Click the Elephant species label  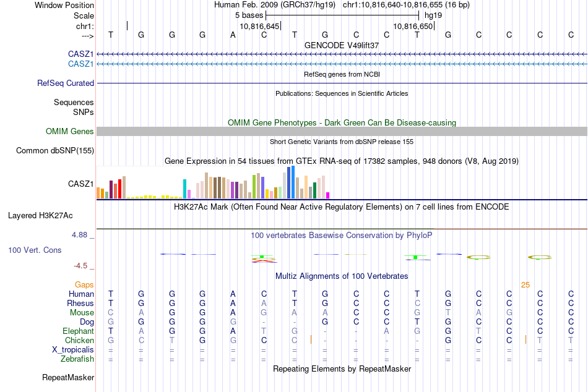point(78,331)
